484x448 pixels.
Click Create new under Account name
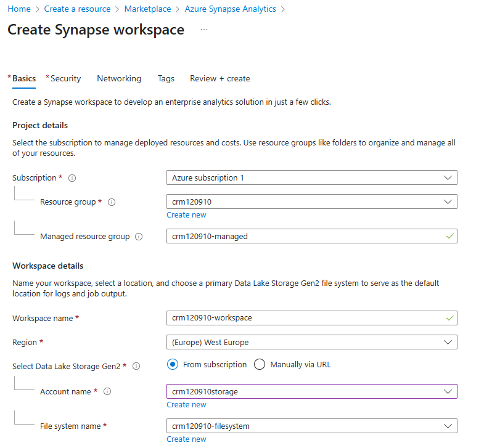coord(186,405)
